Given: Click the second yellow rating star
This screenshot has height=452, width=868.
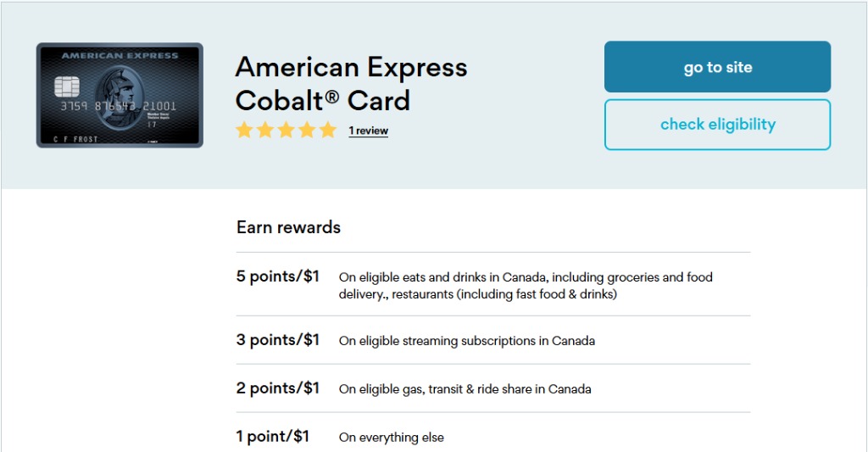Looking at the screenshot, I should point(265,131).
